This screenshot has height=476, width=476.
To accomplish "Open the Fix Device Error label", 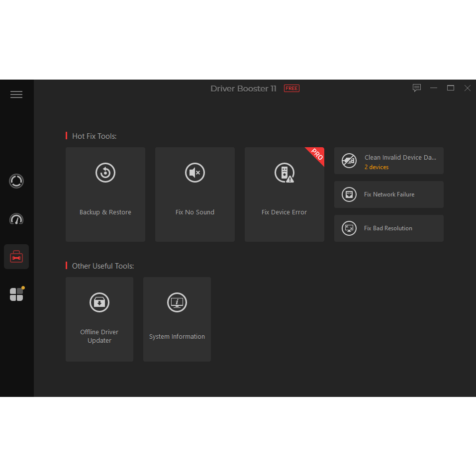I will point(284,212).
